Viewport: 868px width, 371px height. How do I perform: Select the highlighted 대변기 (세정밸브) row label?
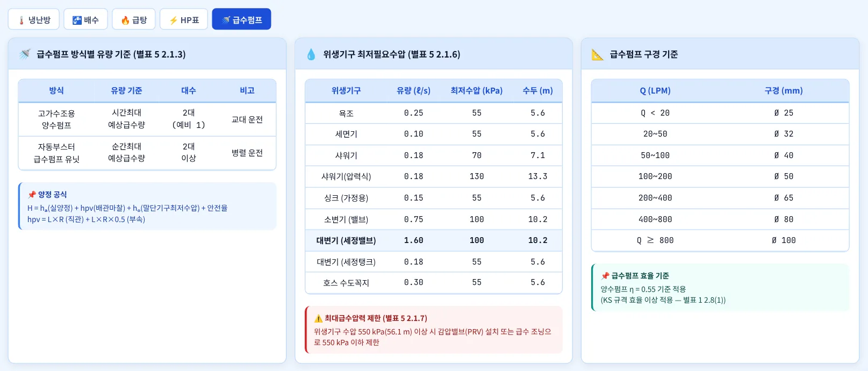[346, 241]
